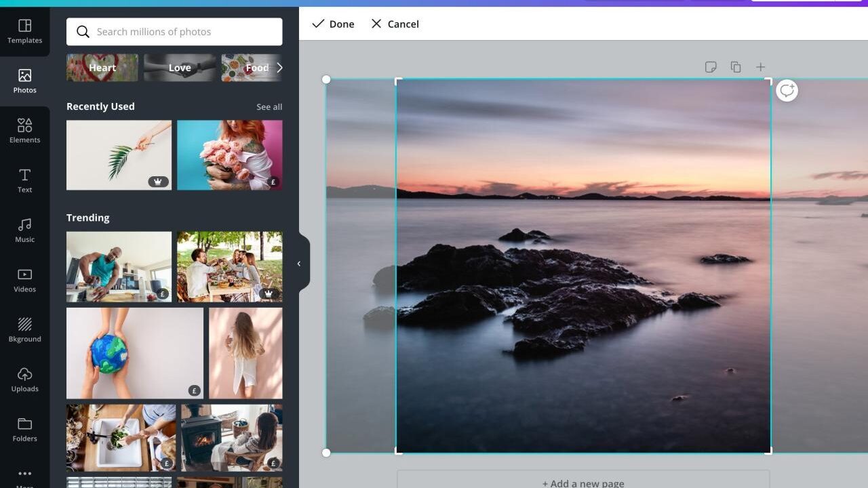This screenshot has height=488, width=868.
Task: Add notes using the sticky note icon
Action: (x=710, y=66)
